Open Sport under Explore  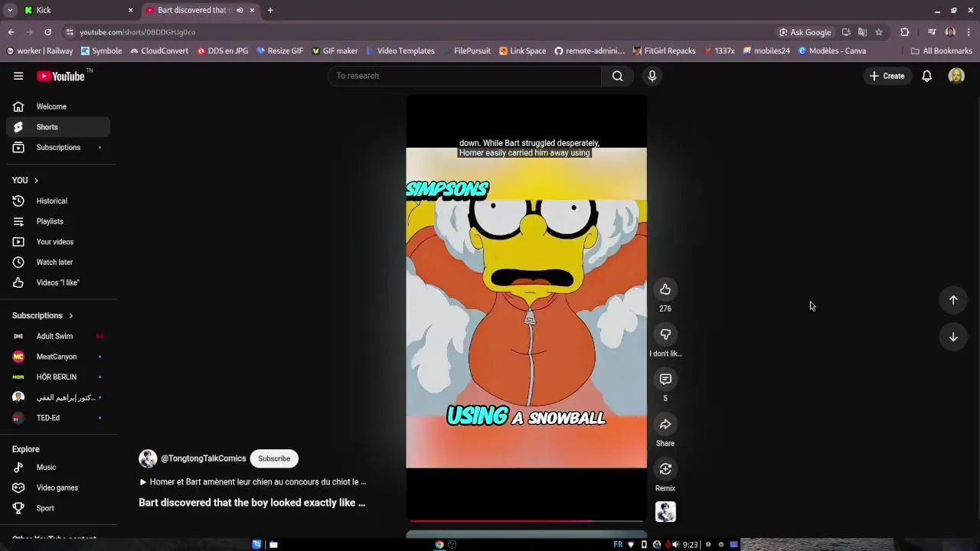point(58,508)
